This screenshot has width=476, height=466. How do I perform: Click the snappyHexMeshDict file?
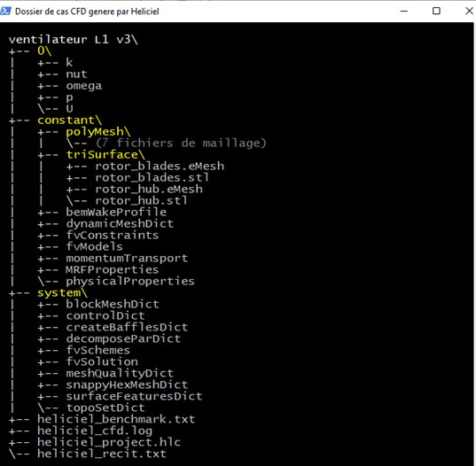coord(127,384)
